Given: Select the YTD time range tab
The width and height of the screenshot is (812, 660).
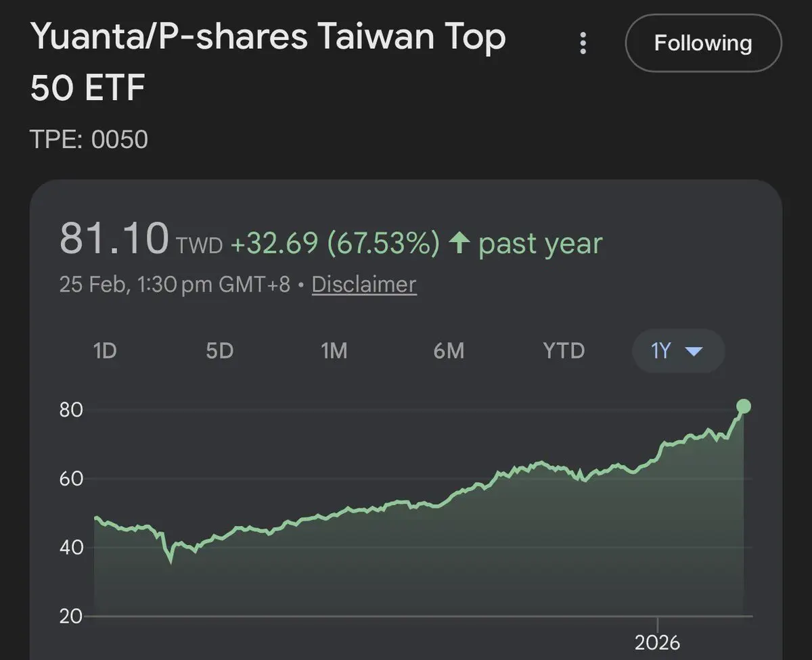Looking at the screenshot, I should (x=564, y=351).
